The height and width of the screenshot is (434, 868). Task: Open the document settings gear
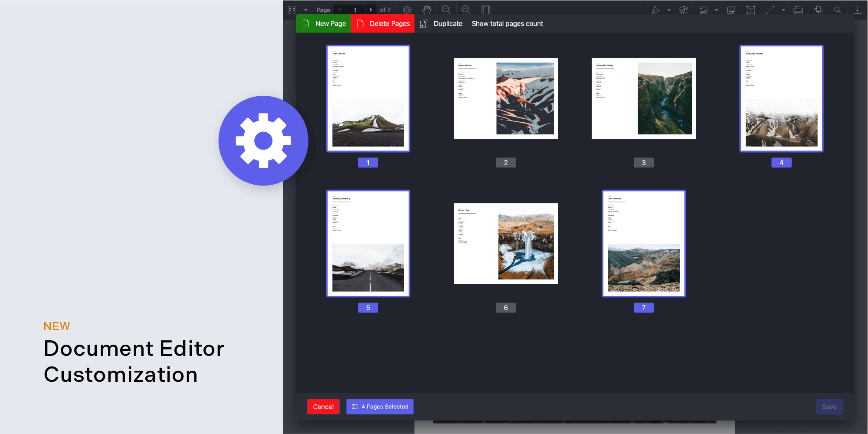pyautogui.click(x=407, y=9)
